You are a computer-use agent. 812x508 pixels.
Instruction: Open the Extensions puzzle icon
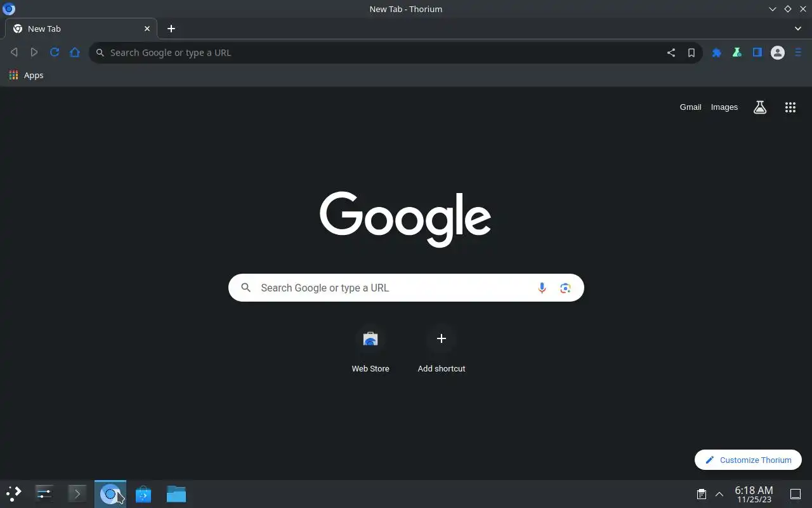(x=717, y=53)
